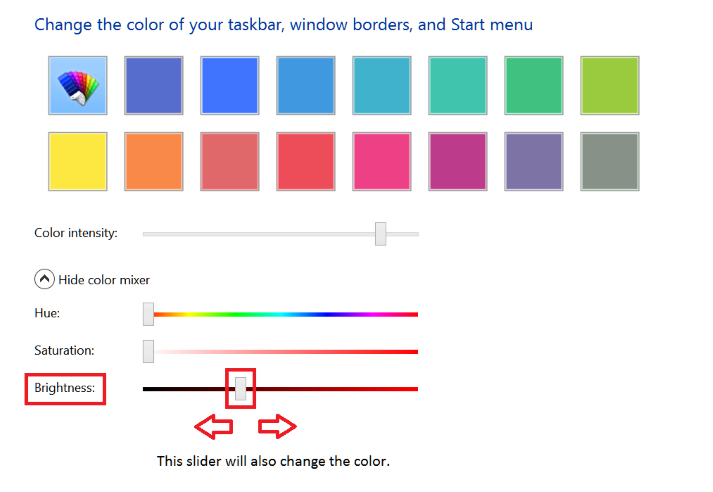The width and height of the screenshot is (713, 492).
Task: Choose the salmon pink color swatch
Action: [230, 161]
